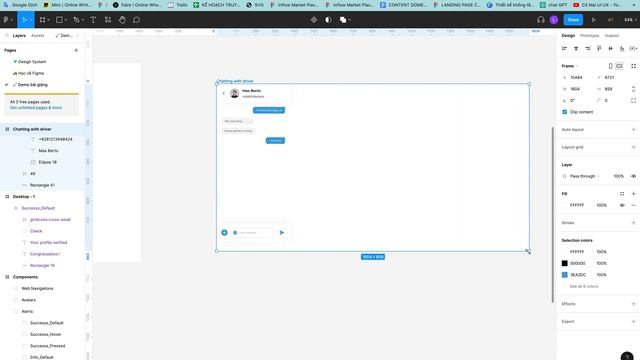Open zoom level 54% dropdown
The width and height of the screenshot is (640, 360).
coord(630,20)
